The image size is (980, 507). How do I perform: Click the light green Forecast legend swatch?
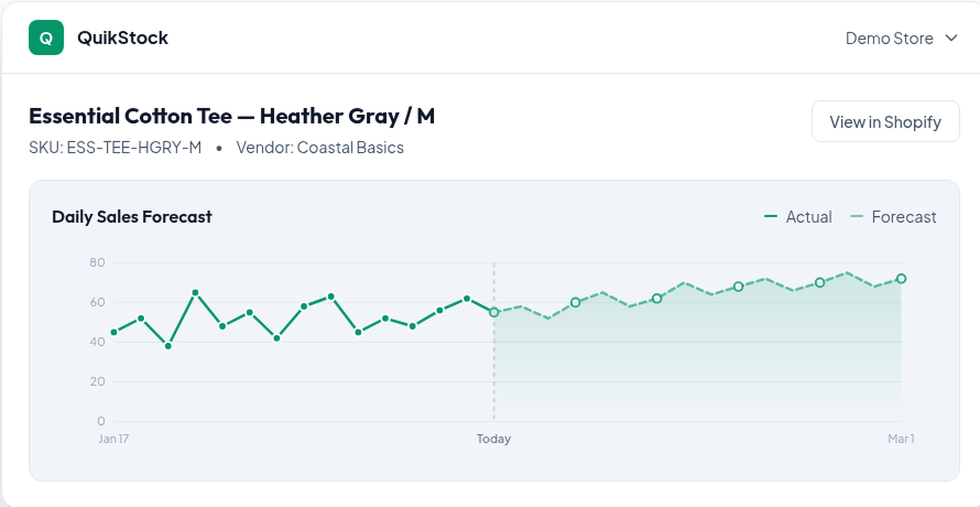coord(856,217)
